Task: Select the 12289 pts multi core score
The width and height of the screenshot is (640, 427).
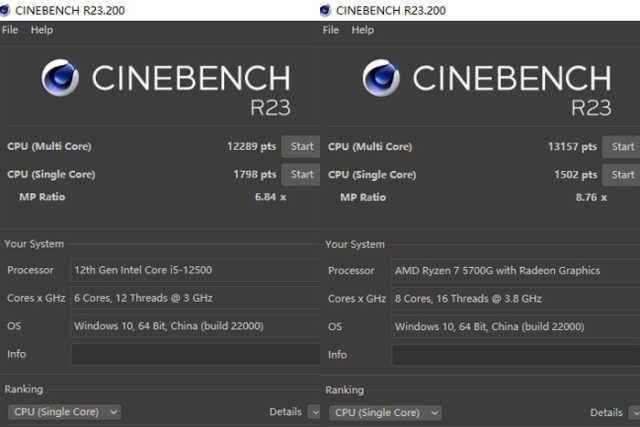Action: [x=251, y=147]
